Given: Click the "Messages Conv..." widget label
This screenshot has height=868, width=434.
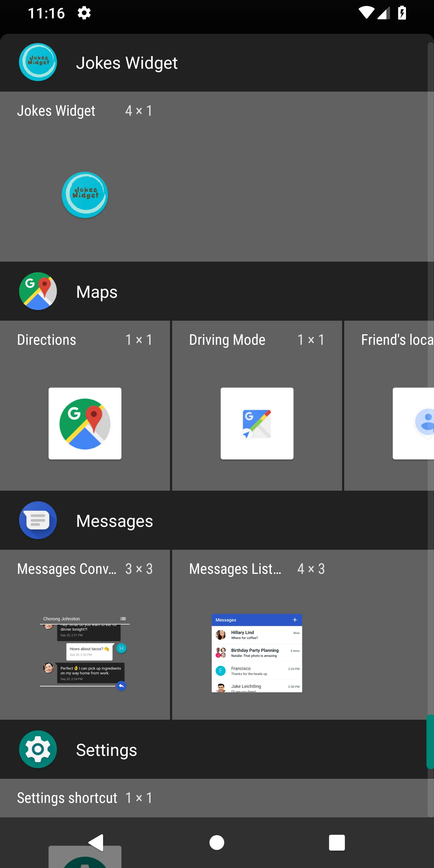Looking at the screenshot, I should click(67, 569).
